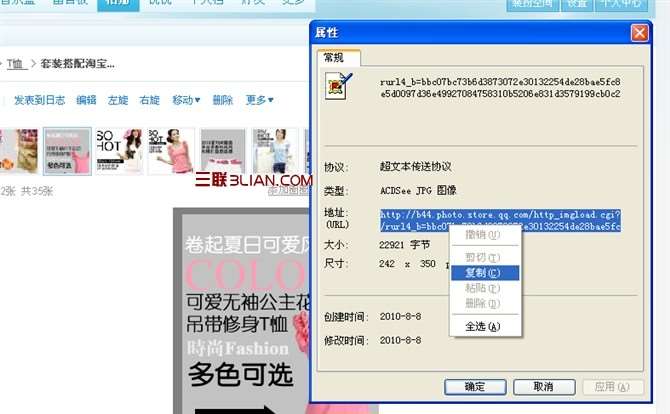670x414 pixels.
Task: Click 删除 to delete the photo
Action: click(x=223, y=100)
